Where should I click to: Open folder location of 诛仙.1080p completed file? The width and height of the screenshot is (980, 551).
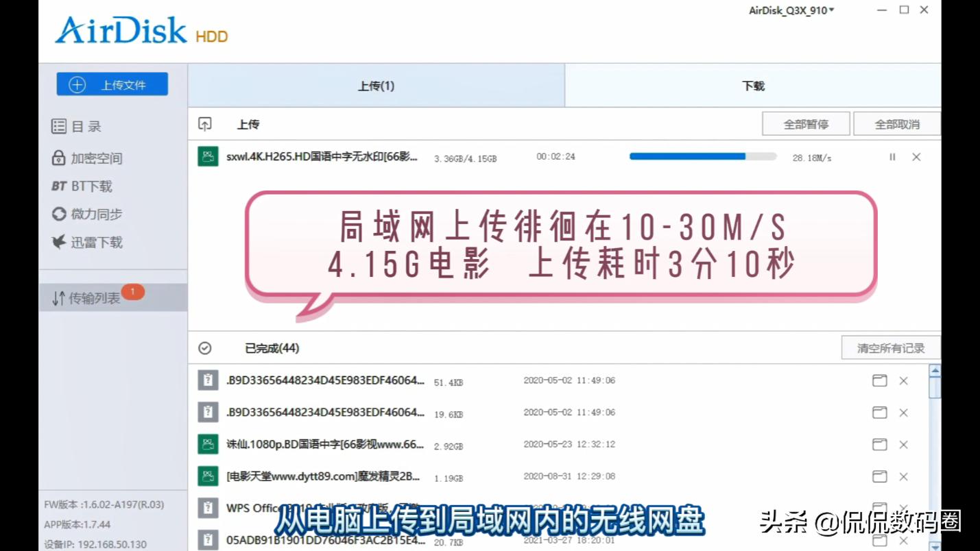coord(879,443)
